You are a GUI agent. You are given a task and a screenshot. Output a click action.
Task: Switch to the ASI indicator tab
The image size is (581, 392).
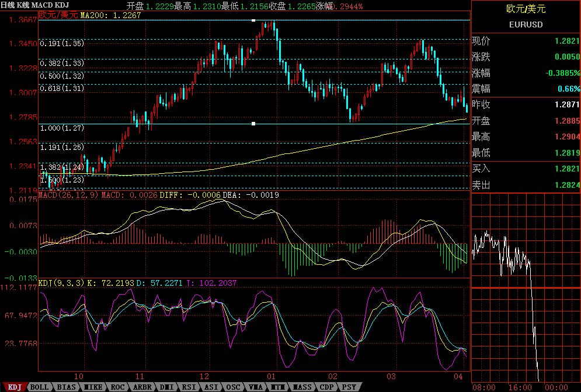(210, 387)
